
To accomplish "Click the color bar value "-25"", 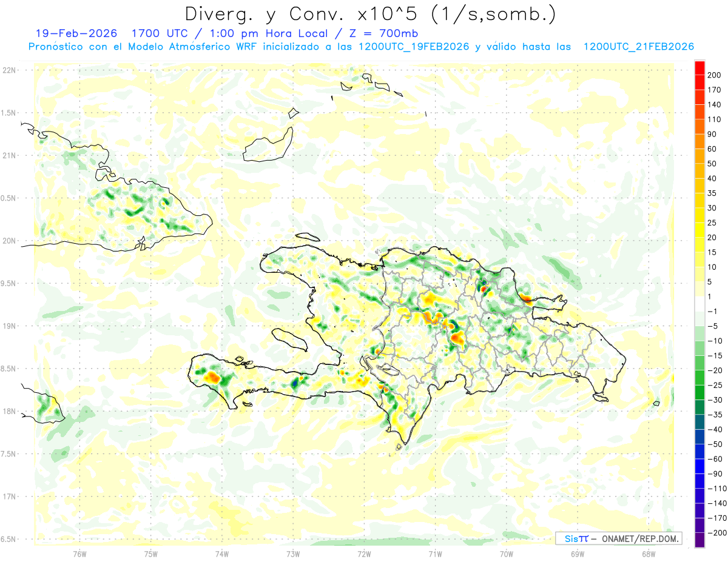I will pos(714,385).
